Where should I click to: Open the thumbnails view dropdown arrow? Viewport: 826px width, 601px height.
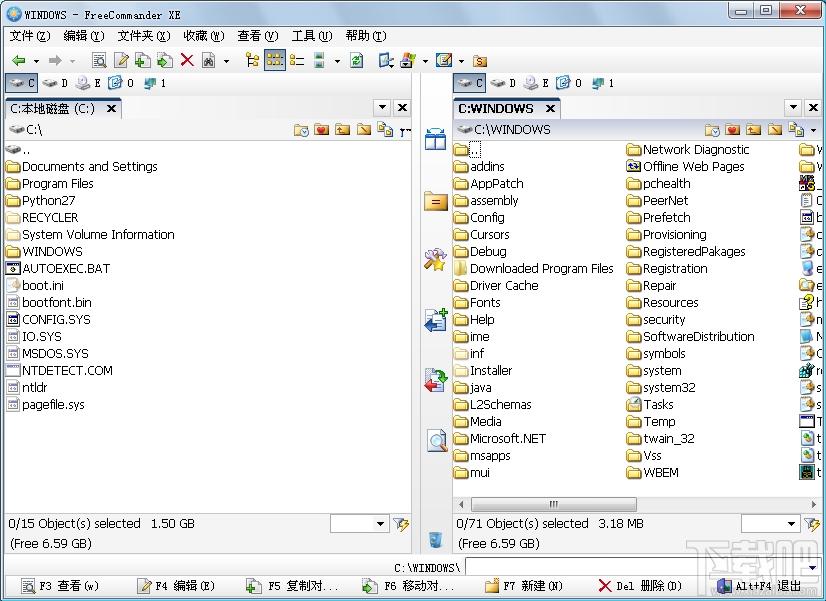tap(337, 61)
